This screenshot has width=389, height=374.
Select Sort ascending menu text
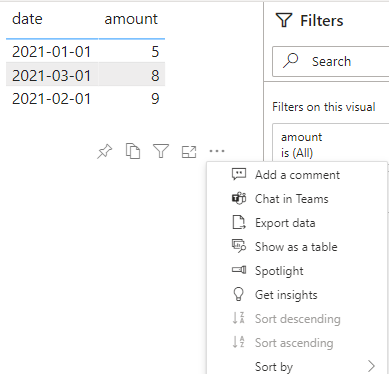click(x=294, y=343)
